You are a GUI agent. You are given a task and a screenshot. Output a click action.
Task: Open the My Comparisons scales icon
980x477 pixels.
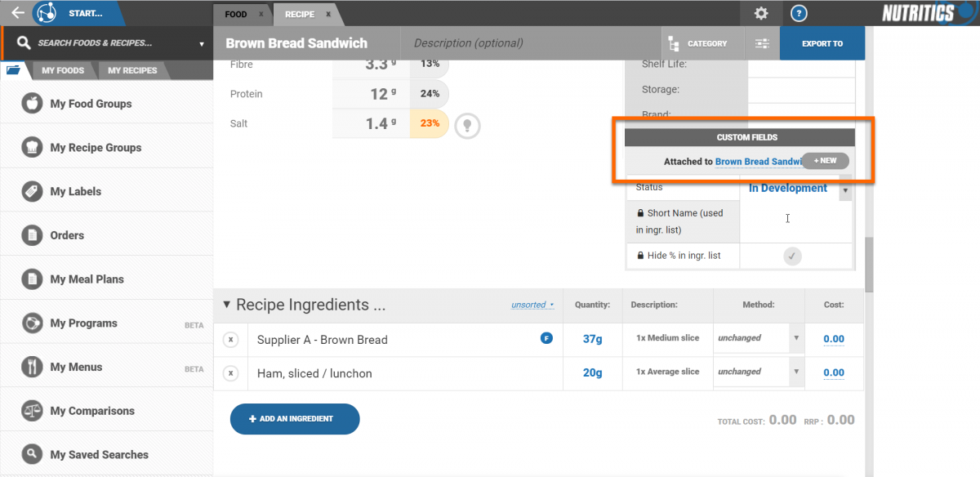(x=32, y=411)
